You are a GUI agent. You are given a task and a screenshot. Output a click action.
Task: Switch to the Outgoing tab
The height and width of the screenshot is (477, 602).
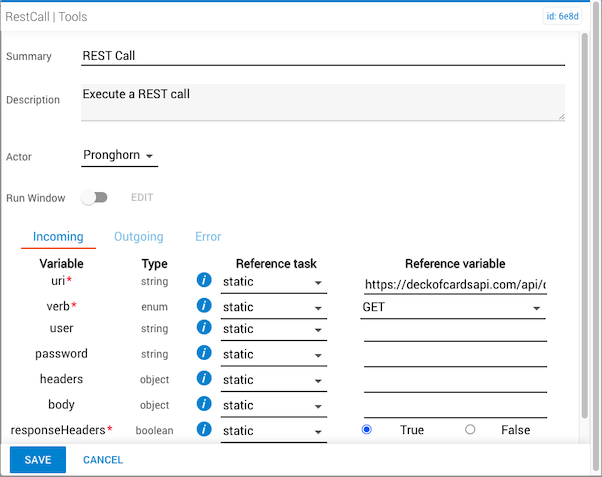(139, 237)
